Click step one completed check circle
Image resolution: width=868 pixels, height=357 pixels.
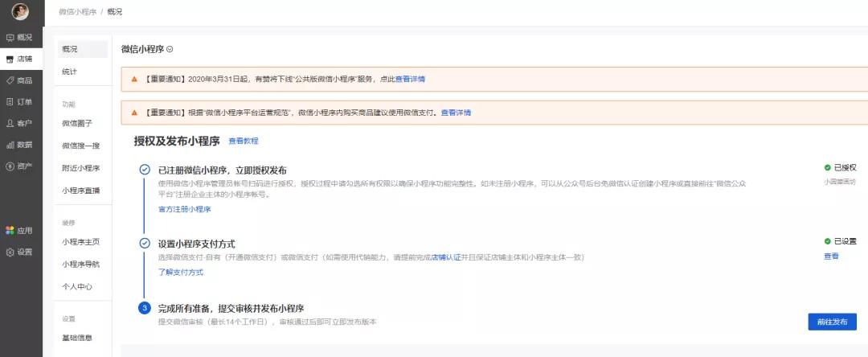pyautogui.click(x=144, y=170)
